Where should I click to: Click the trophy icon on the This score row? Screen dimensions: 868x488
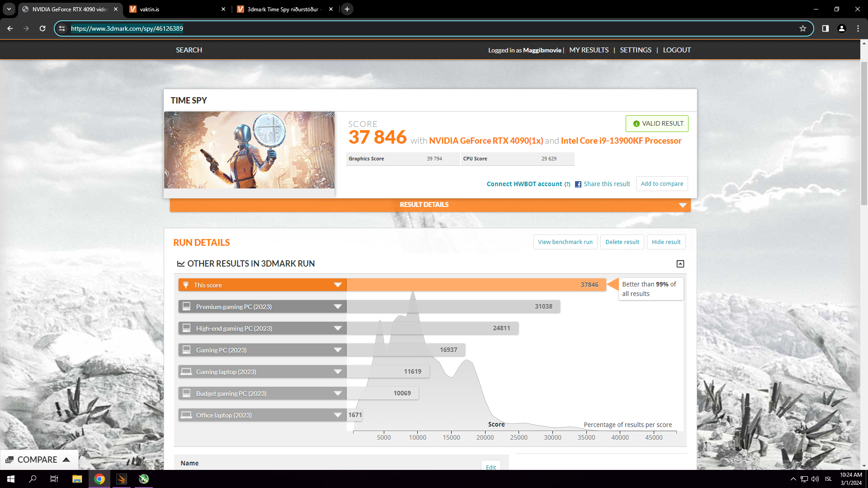click(x=186, y=285)
